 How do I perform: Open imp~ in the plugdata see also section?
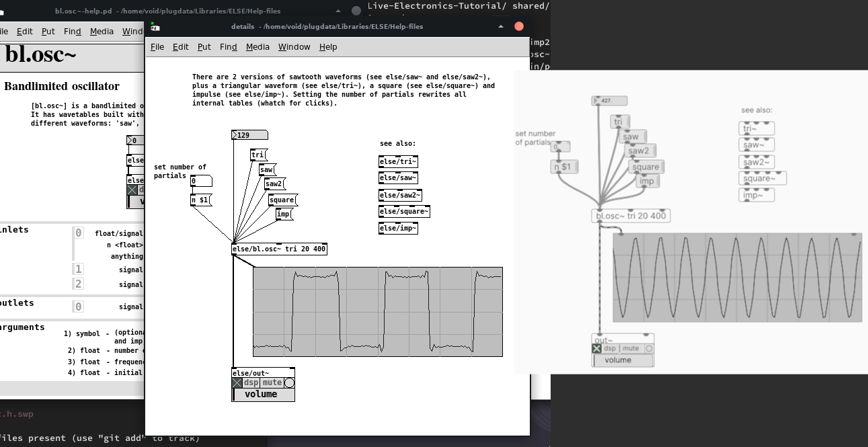(x=756, y=194)
